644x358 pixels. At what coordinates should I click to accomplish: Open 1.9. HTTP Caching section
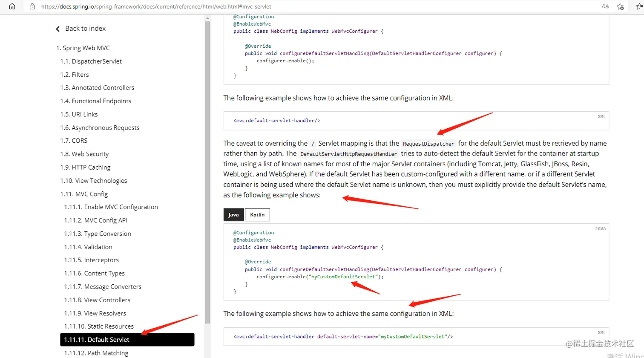pyautogui.click(x=85, y=167)
